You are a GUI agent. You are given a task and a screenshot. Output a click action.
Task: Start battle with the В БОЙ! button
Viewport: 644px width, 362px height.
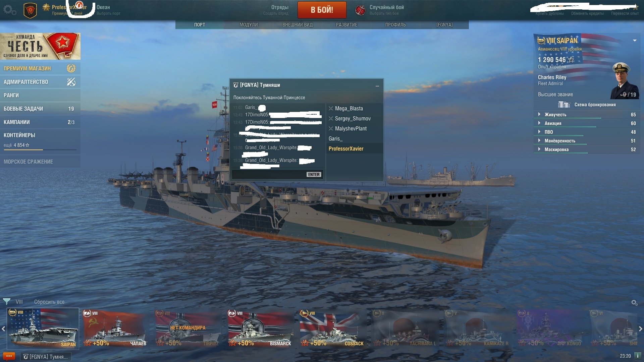coord(322,10)
